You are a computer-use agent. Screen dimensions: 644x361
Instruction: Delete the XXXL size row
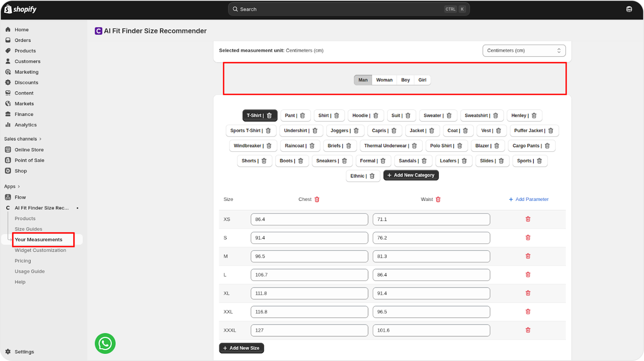(528, 330)
